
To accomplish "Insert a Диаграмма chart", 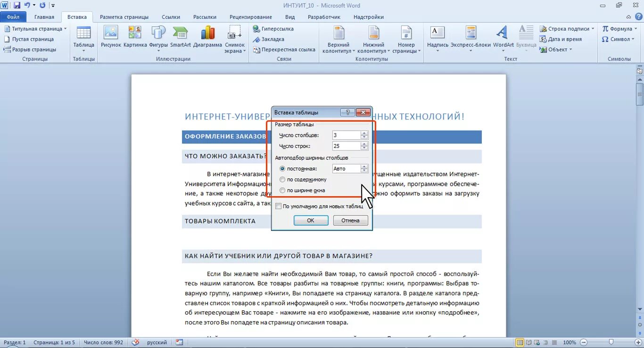I will click(207, 38).
